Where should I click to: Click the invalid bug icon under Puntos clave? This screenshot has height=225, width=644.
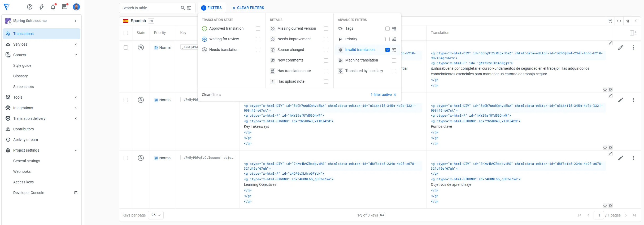[610, 147]
